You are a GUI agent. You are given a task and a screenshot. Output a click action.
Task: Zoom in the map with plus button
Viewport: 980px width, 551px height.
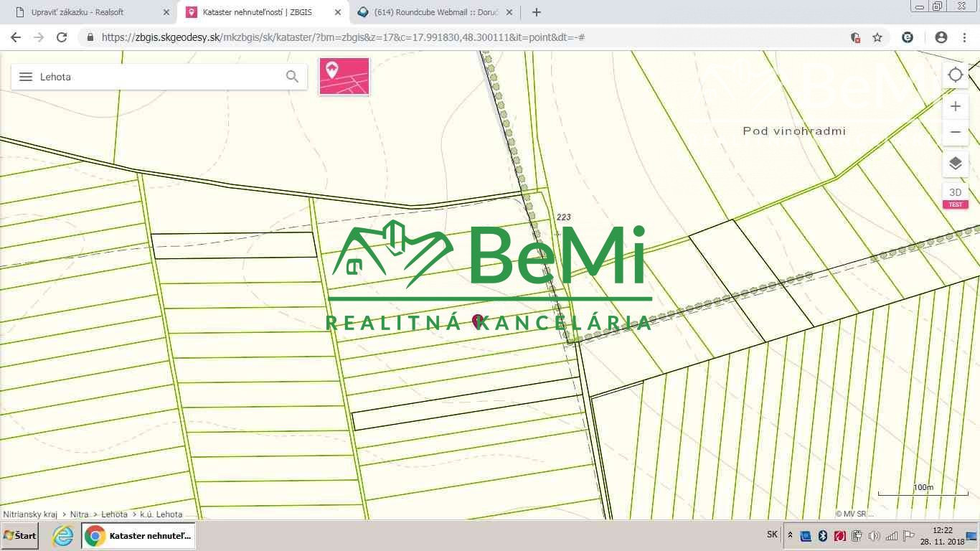(x=955, y=106)
